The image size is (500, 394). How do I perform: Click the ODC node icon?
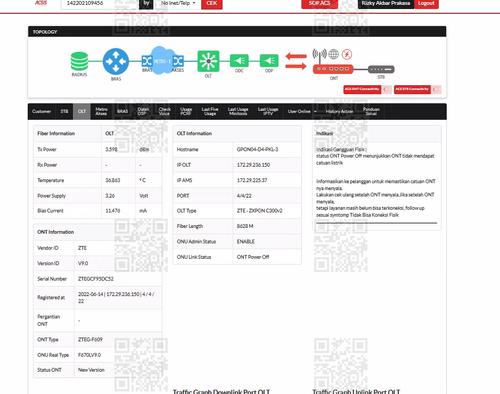239,61
